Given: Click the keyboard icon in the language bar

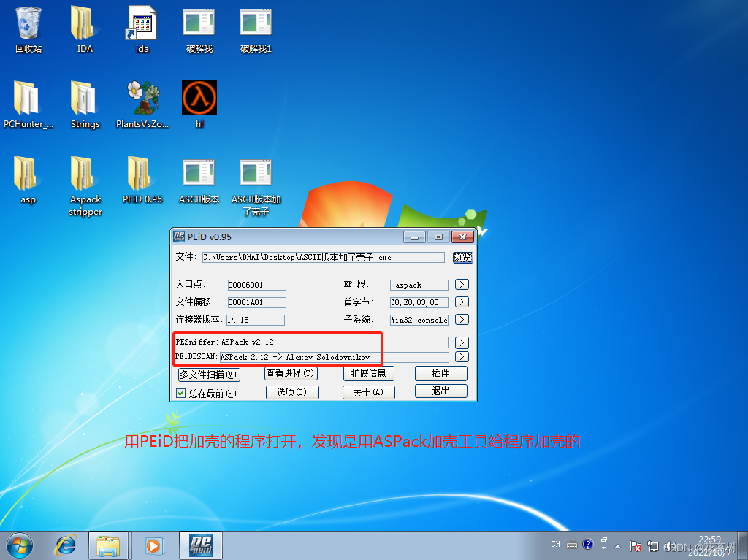Looking at the screenshot, I should tap(572, 544).
